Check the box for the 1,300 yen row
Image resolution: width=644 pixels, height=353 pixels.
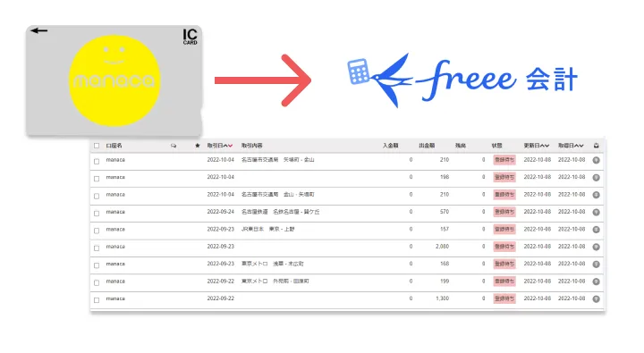tap(97, 300)
